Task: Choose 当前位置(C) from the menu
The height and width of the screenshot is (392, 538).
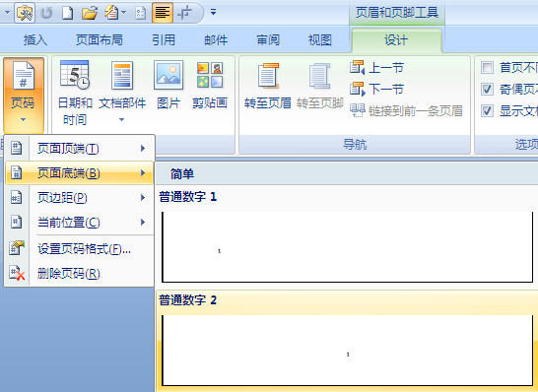Action: pyautogui.click(x=80, y=223)
